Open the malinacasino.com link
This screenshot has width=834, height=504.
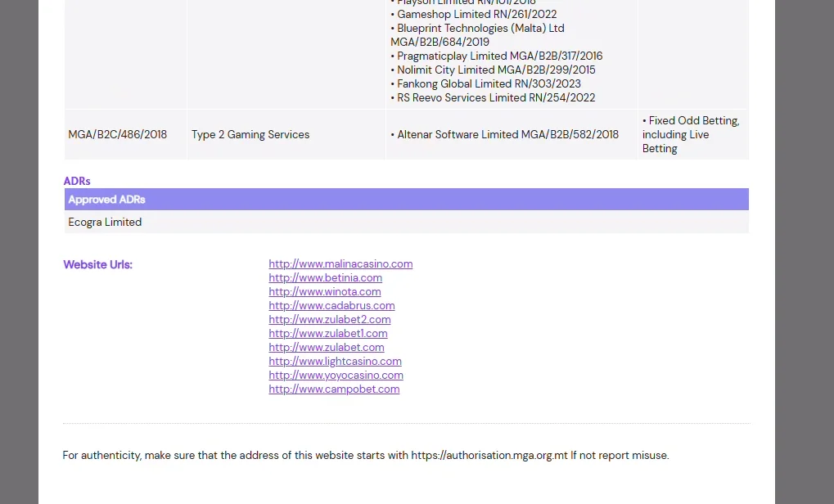coord(340,263)
